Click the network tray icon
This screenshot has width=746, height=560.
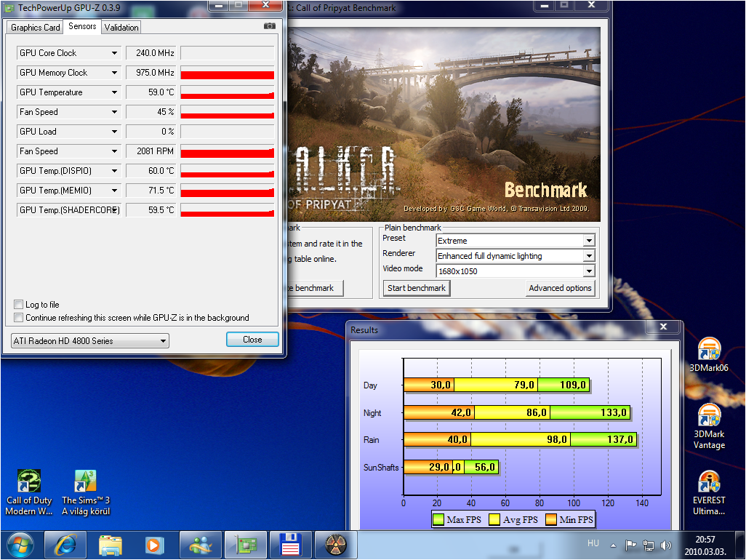pyautogui.click(x=648, y=545)
